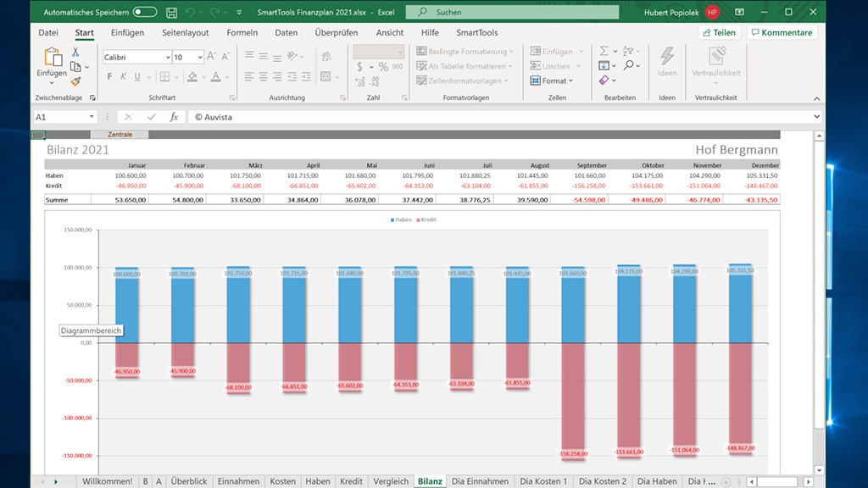The height and width of the screenshot is (488, 868).
Task: Select the Format Painter brush icon
Action: click(75, 81)
